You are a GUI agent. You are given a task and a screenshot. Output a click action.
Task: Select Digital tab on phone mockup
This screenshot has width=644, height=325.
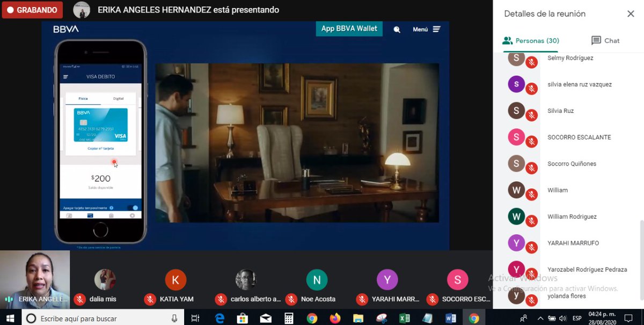tap(118, 99)
